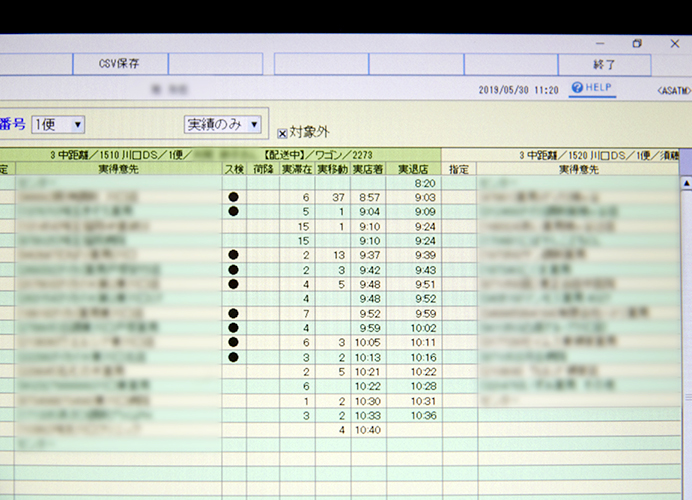This screenshot has width=692, height=500.
Task: Open the 実績のみ dropdown
Action: [x=255, y=125]
